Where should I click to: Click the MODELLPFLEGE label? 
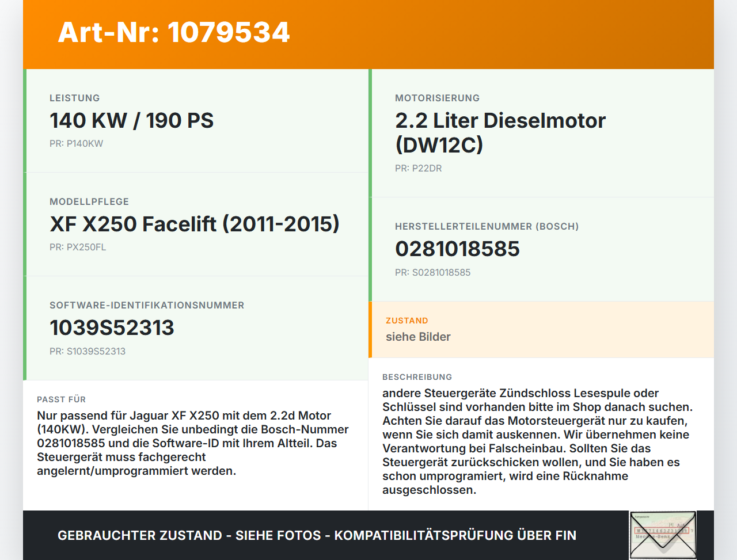(89, 201)
